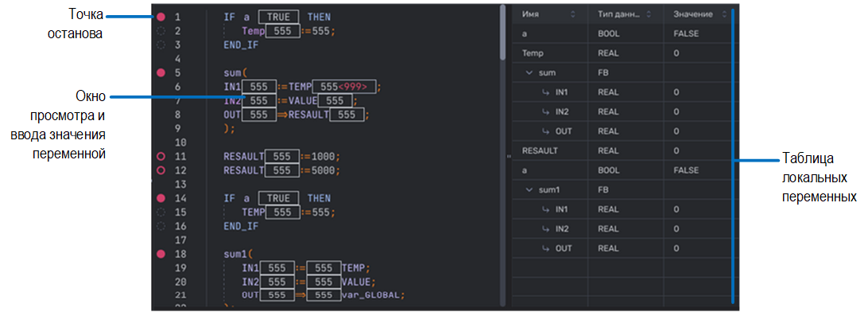Click the hollow breakpoint on line 11

(161, 157)
